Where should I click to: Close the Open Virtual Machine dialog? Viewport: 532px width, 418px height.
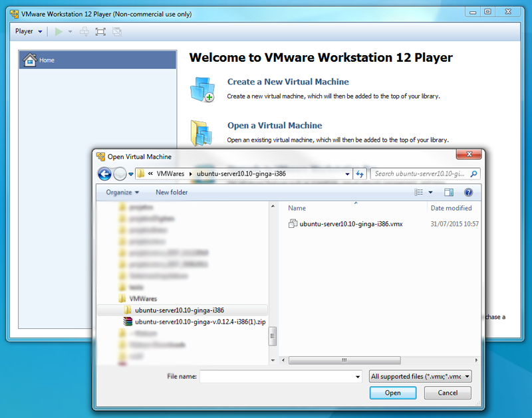pos(469,154)
